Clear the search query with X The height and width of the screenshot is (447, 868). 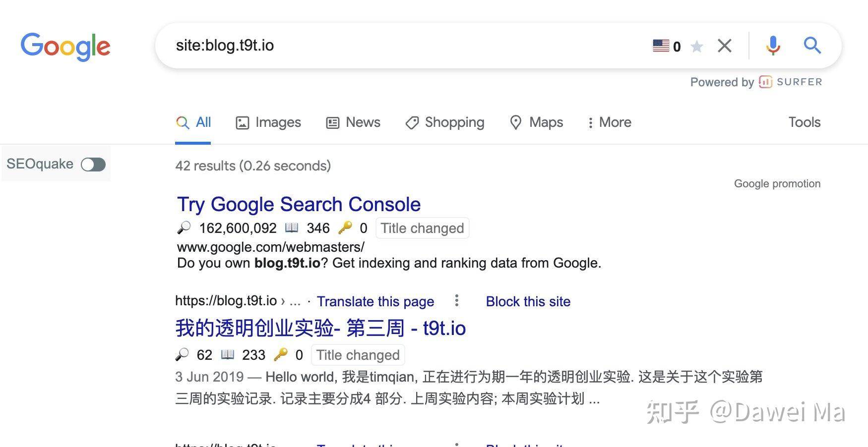pos(725,46)
